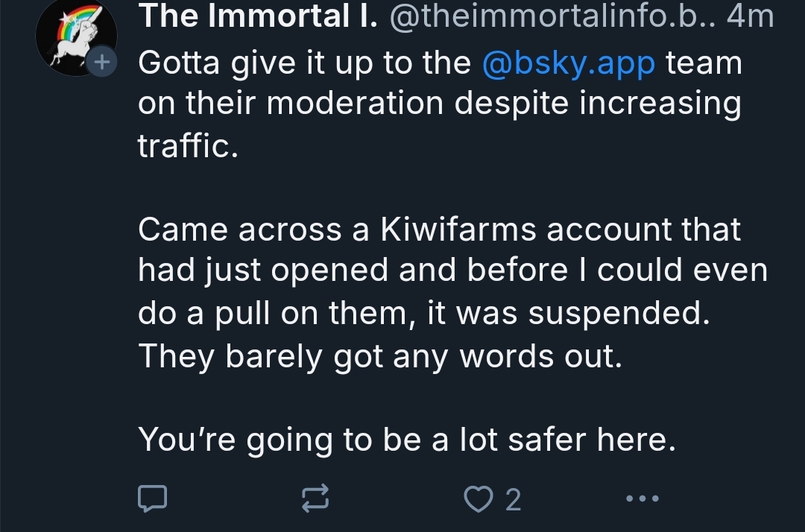Image resolution: width=805 pixels, height=532 pixels.
Task: Click the word "Kiwifarms" in the post
Action: coord(458,229)
